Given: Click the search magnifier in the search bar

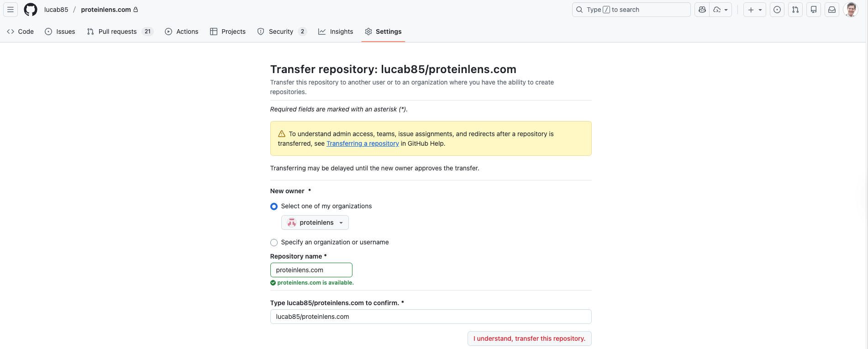Looking at the screenshot, I should point(579,9).
